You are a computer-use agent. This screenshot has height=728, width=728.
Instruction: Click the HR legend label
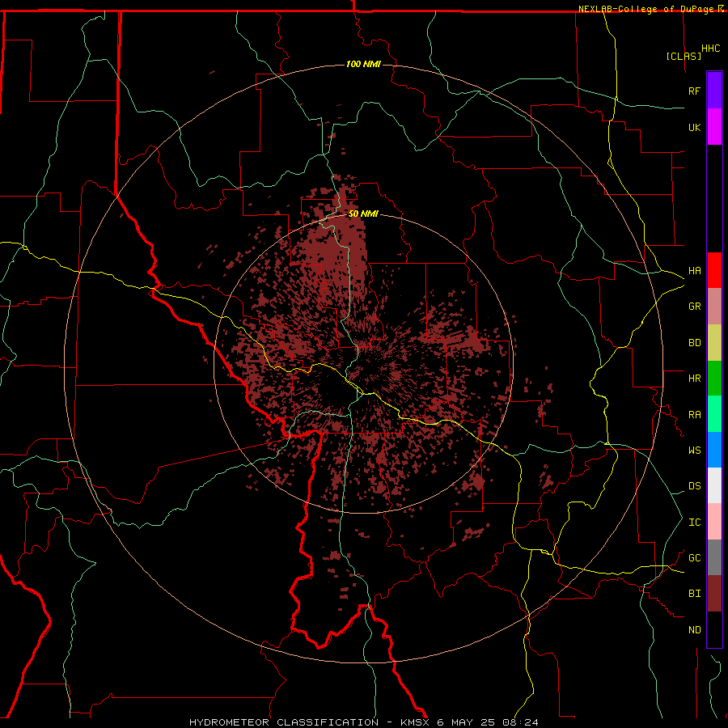coord(694,379)
